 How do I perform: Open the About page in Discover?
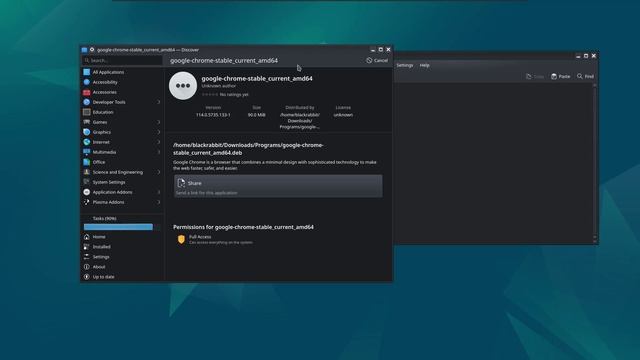click(122, 267)
